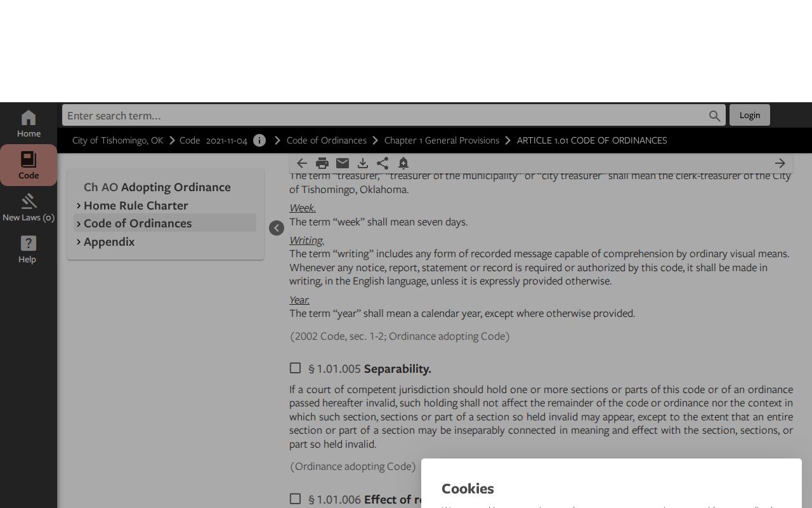Select Code of Ordinances tree label
812x508 pixels.
(x=138, y=224)
